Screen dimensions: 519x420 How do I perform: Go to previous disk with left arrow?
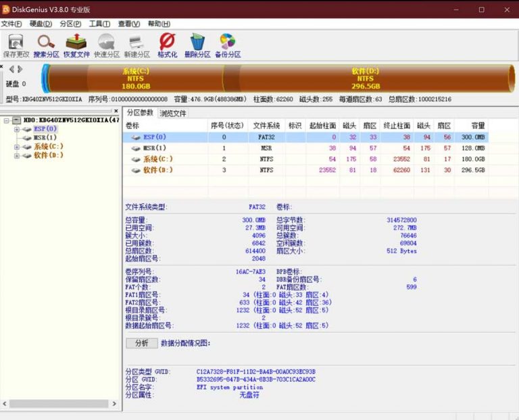point(11,69)
